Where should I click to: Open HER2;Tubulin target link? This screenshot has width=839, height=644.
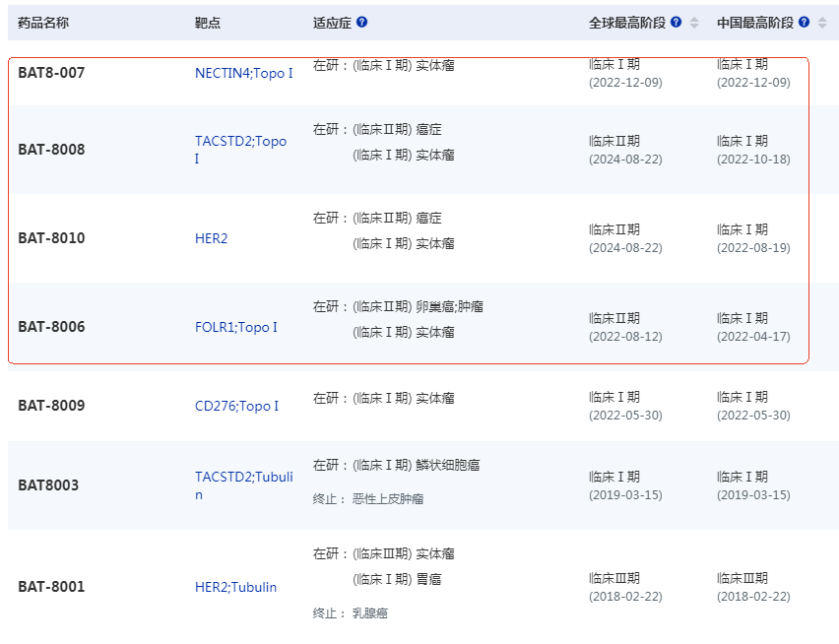(x=236, y=587)
